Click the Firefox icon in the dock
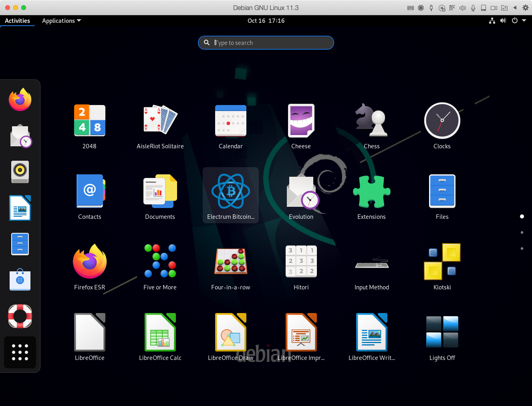532x406 pixels. [20, 100]
